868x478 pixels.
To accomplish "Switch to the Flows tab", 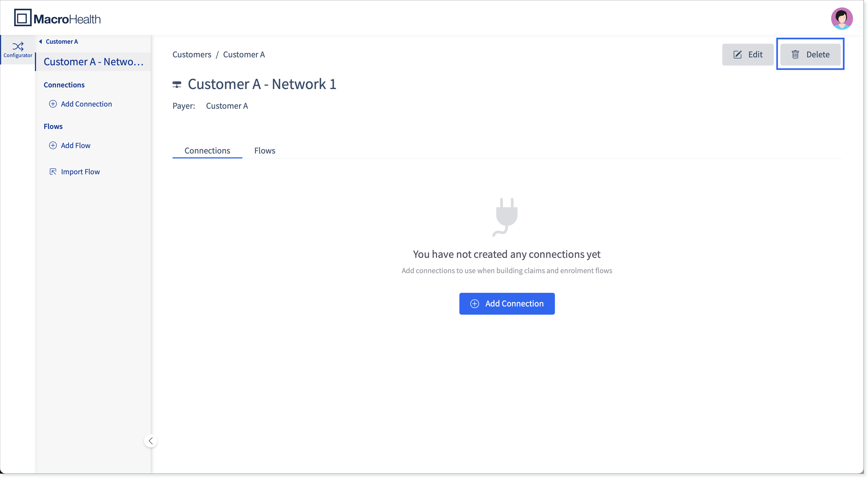I will [264, 150].
